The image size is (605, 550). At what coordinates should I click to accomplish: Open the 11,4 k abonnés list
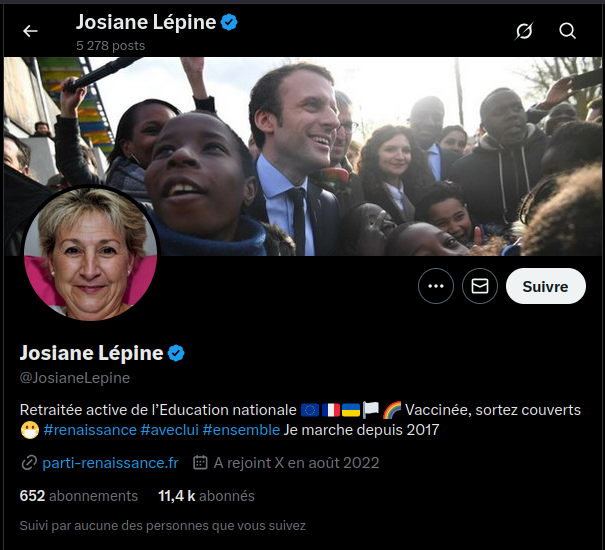(x=206, y=496)
